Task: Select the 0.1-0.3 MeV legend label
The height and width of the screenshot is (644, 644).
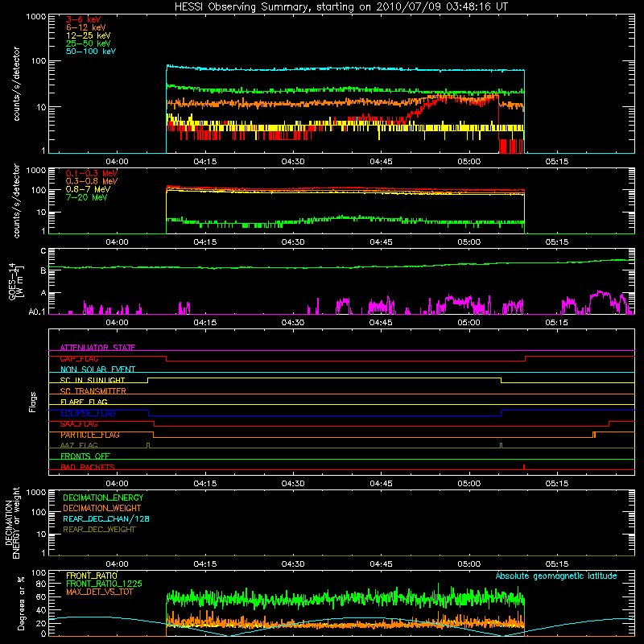Action: pos(91,173)
